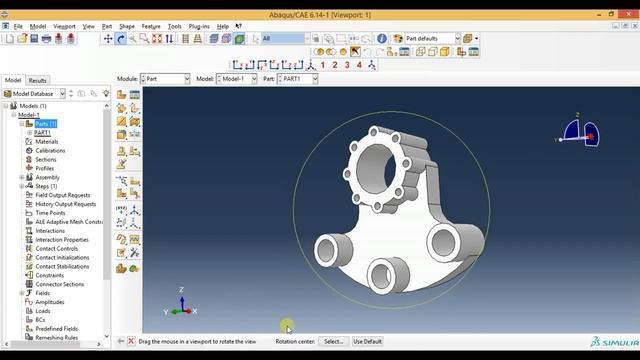Click the previous-step back arrow in prompt area
This screenshot has height=360, width=640.
121,341
